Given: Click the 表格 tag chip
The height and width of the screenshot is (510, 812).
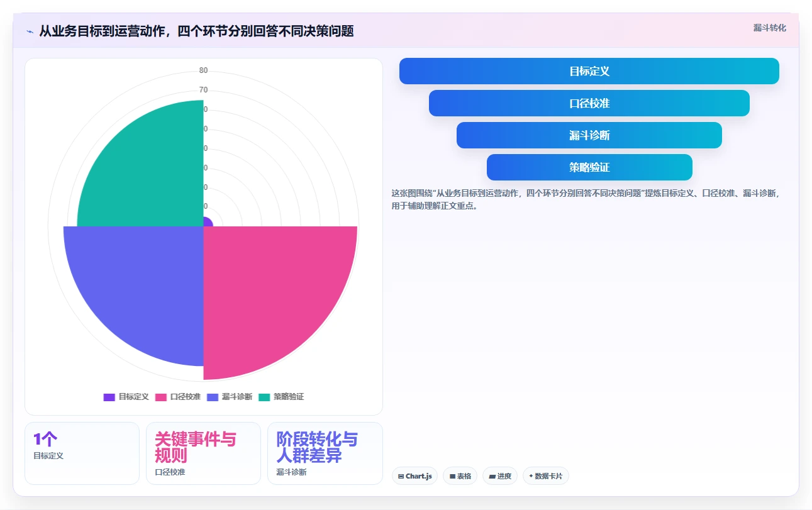Looking at the screenshot, I should pos(460,476).
